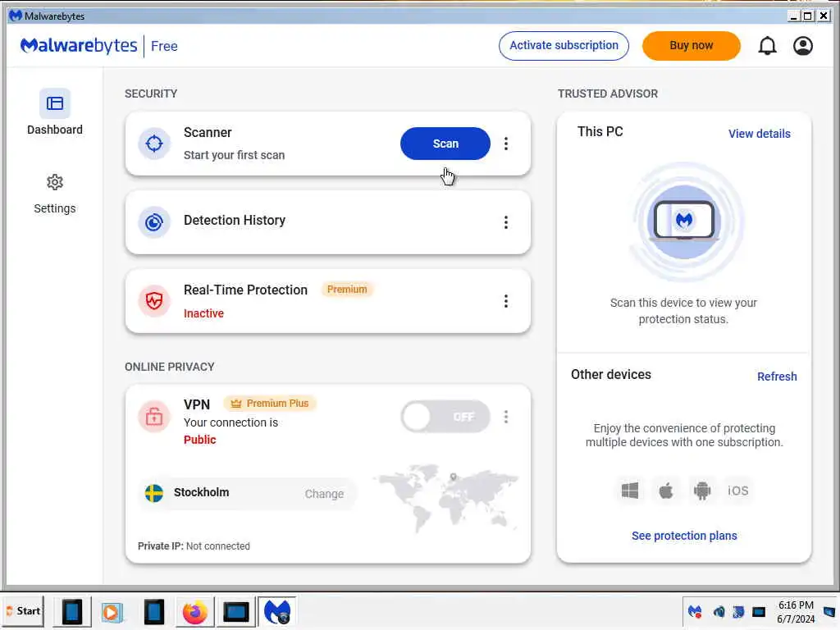
Task: Click the show desktop tray icon
Action: pos(829,612)
